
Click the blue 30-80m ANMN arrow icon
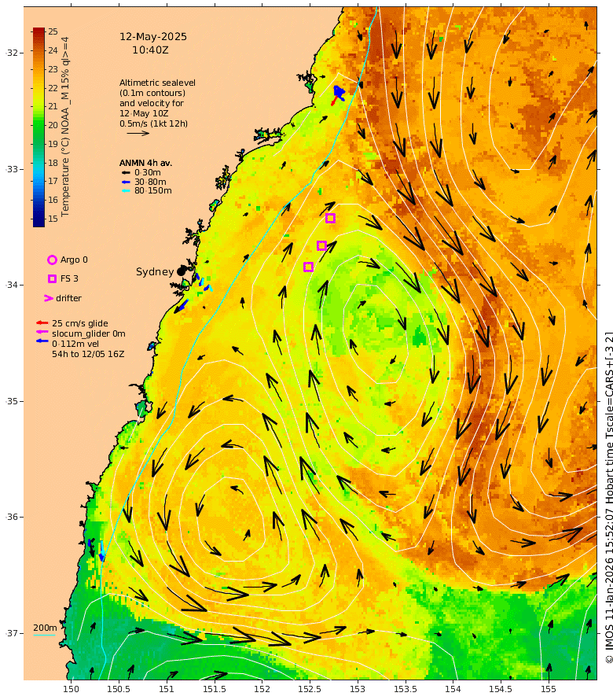click(126, 182)
